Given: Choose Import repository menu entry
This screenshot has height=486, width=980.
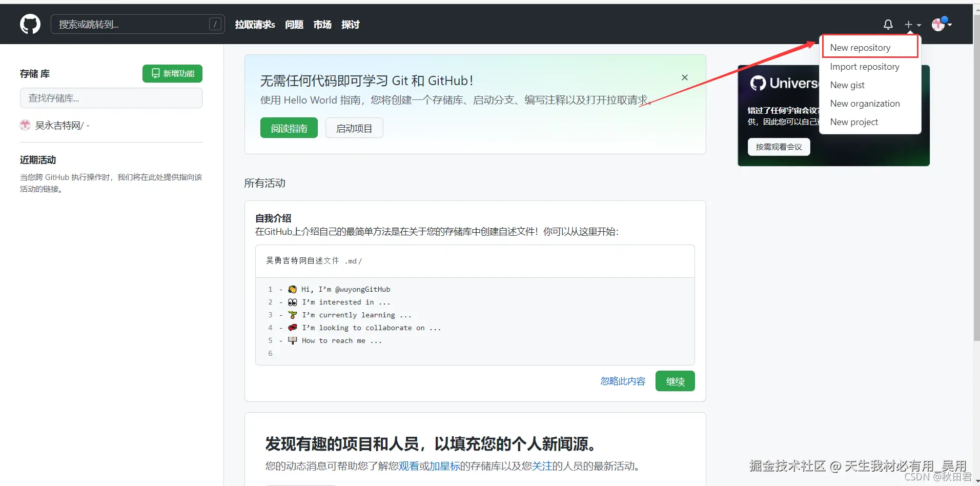Looking at the screenshot, I should 865,66.
